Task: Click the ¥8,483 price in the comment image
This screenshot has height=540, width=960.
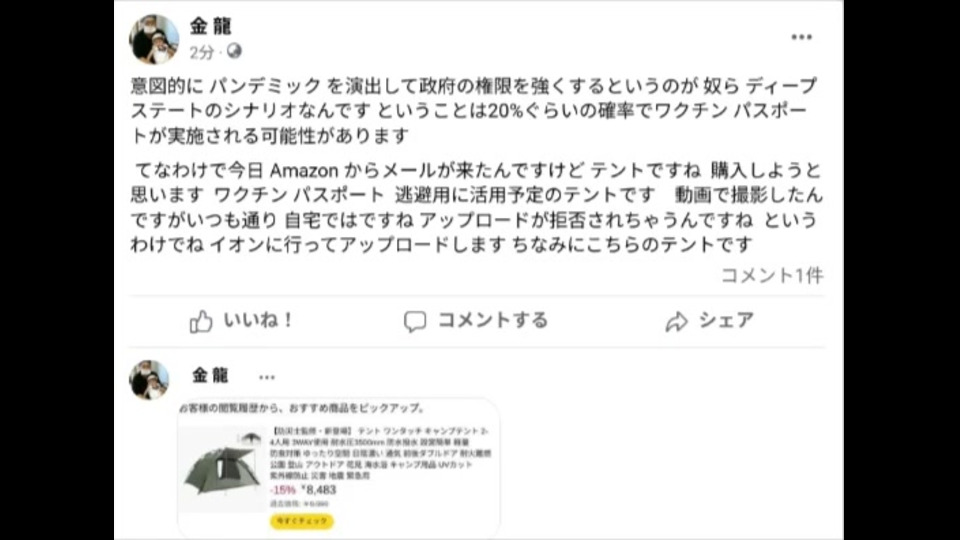Action: (319, 490)
